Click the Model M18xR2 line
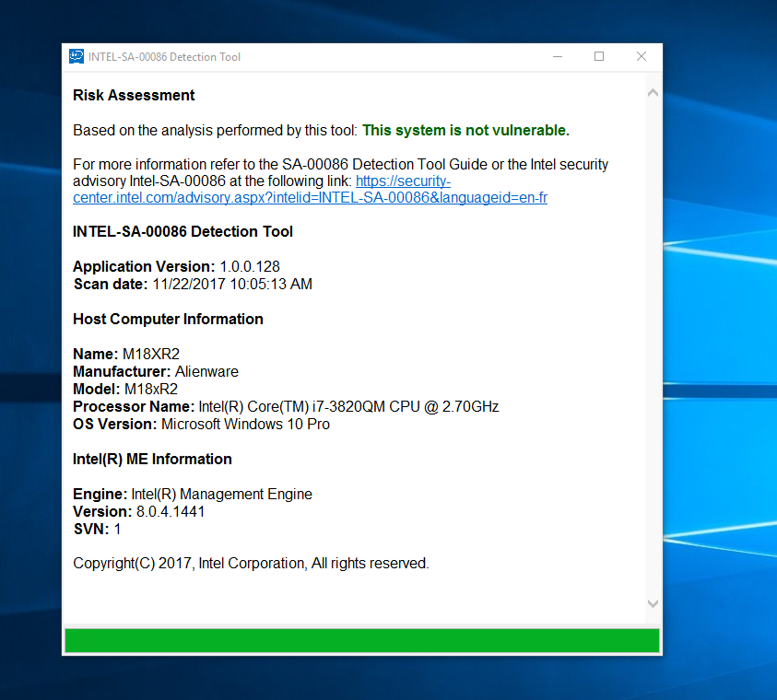This screenshot has width=777, height=700. [x=125, y=389]
